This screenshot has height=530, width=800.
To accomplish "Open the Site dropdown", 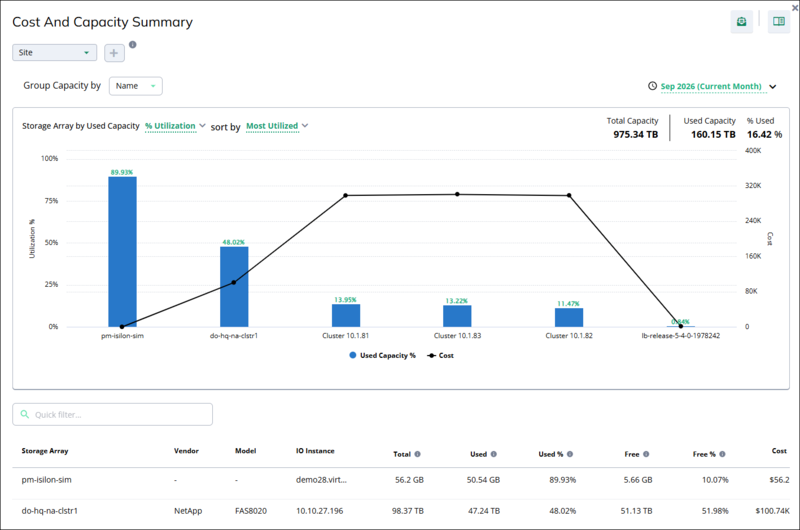I will click(x=55, y=53).
